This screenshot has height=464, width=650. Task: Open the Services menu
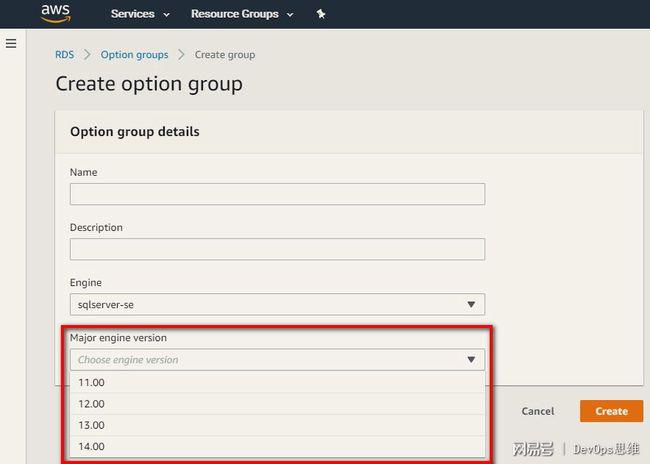[140, 14]
